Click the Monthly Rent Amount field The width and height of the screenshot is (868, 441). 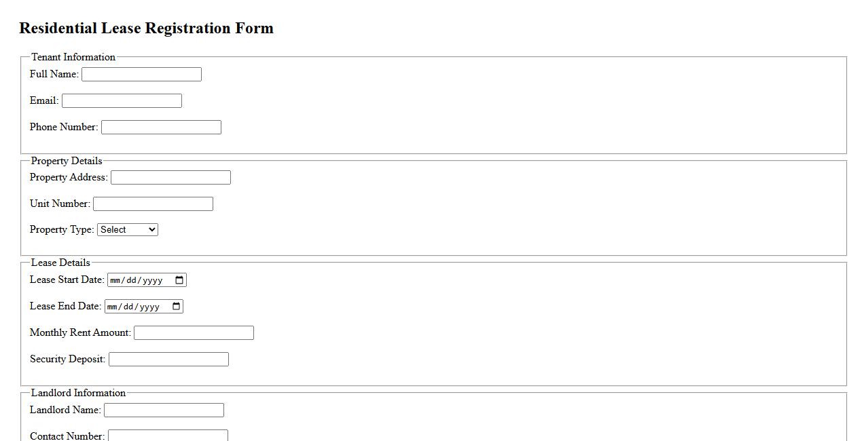[x=194, y=333]
